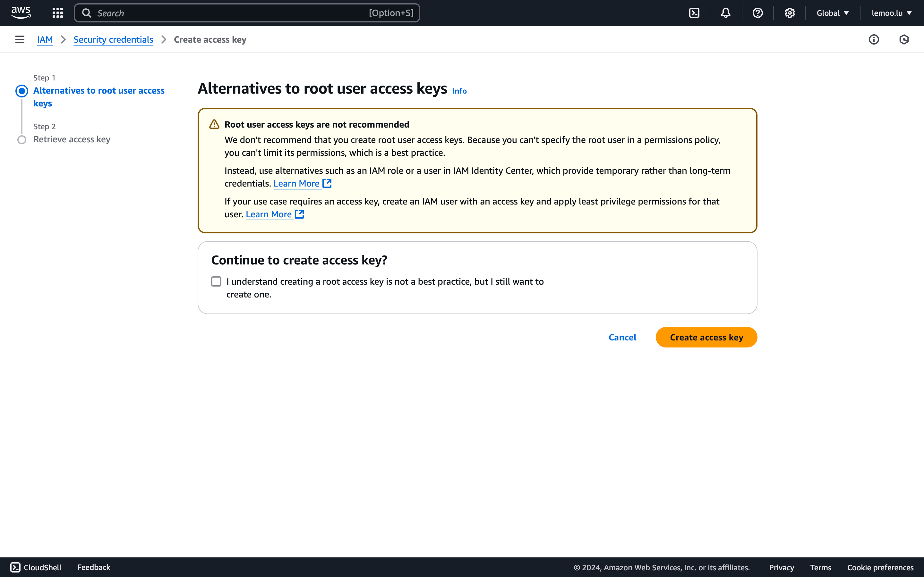Click the Cancel button
924x577 pixels.
[622, 337]
